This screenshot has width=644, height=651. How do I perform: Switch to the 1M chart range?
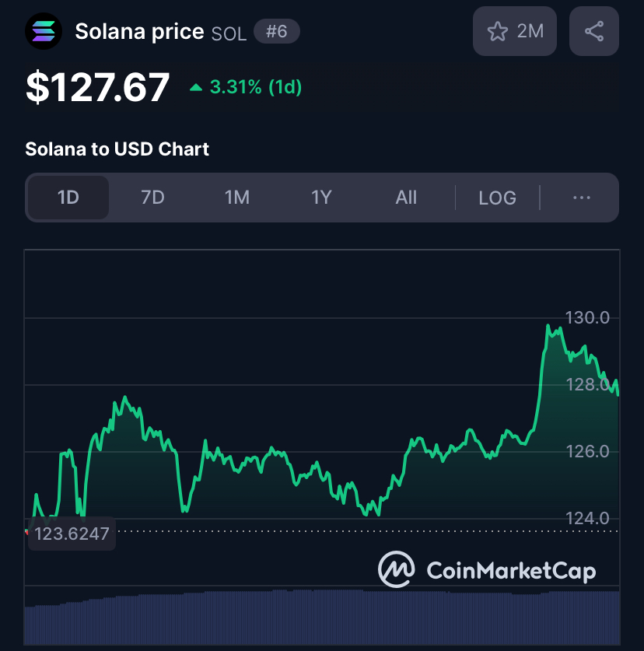237,198
